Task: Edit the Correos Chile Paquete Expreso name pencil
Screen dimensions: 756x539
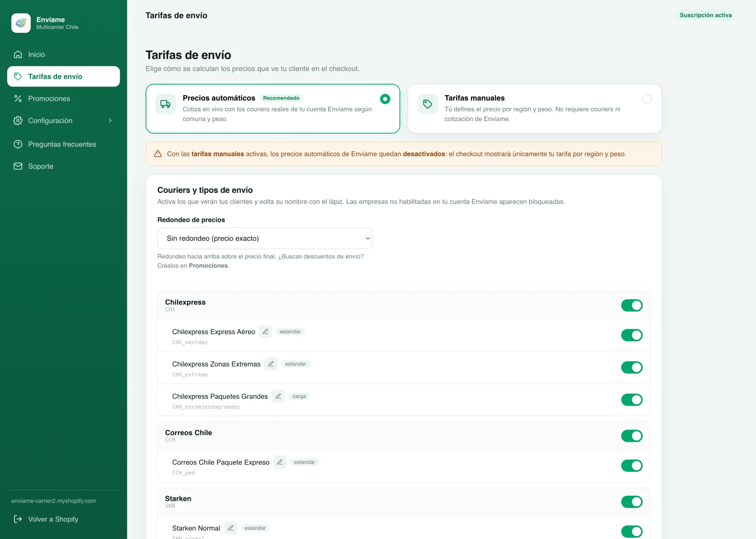Action: [280, 462]
